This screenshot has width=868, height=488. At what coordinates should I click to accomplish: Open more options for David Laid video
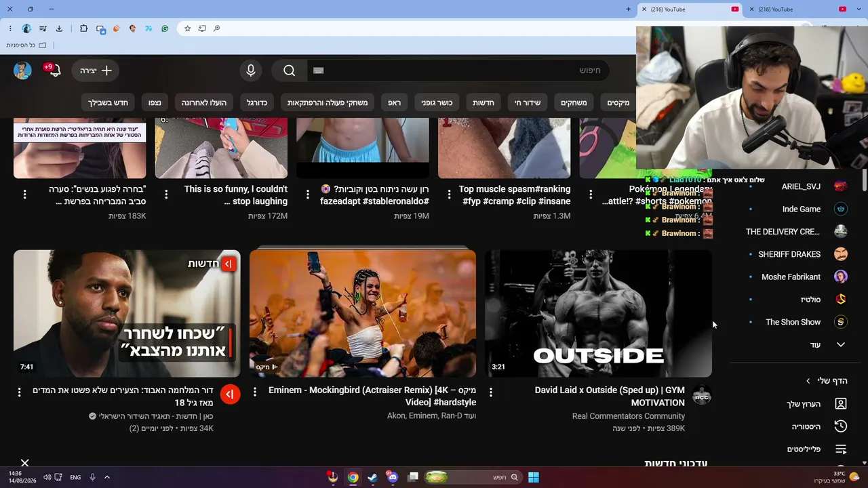[x=491, y=392]
